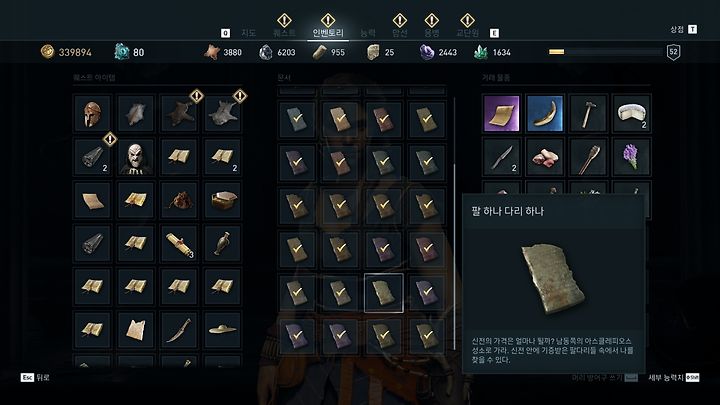Select the highlighted unread document tablet

click(x=384, y=293)
